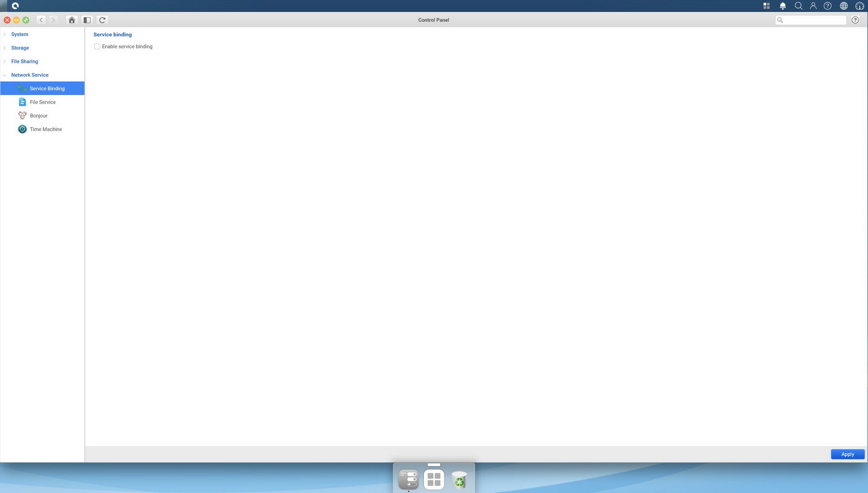Open the user account icon

(x=813, y=6)
